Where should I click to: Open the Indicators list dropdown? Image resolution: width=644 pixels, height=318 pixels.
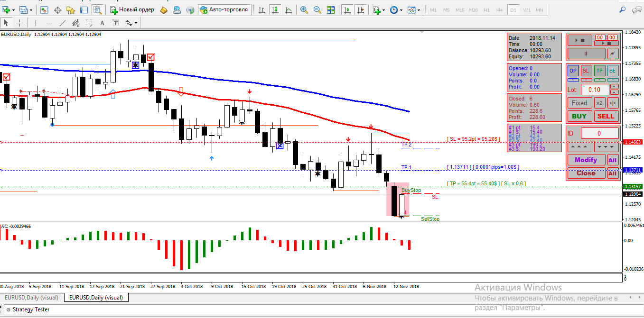378,9
